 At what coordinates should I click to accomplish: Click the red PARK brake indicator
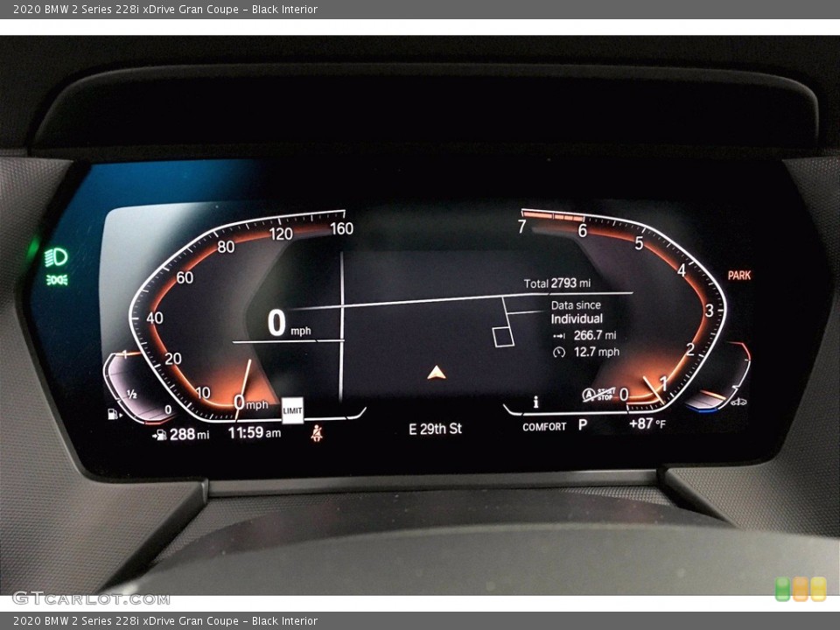pos(739,276)
